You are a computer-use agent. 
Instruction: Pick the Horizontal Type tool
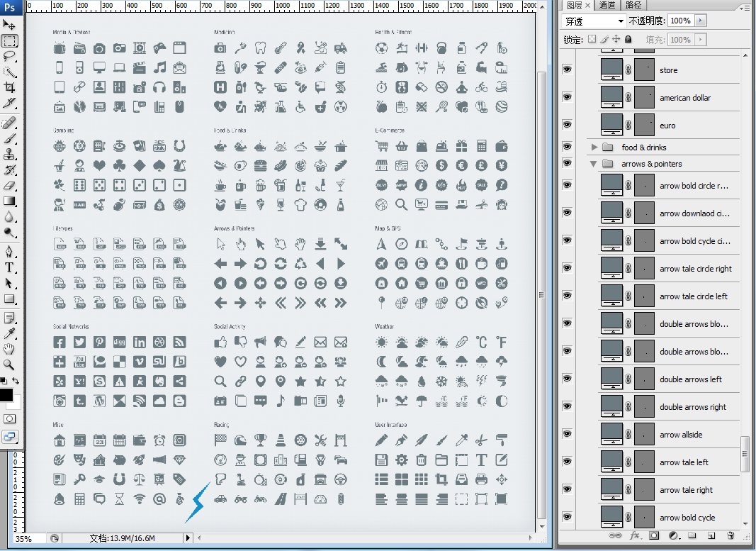point(10,267)
